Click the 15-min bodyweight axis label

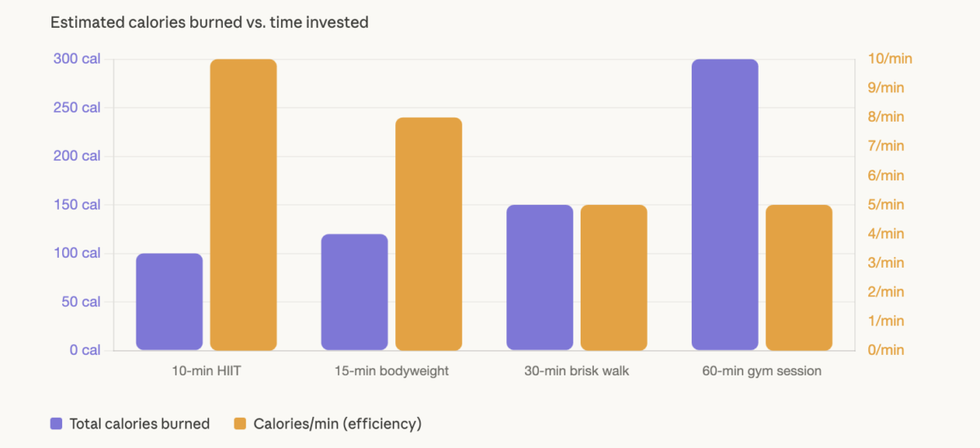[x=392, y=371]
